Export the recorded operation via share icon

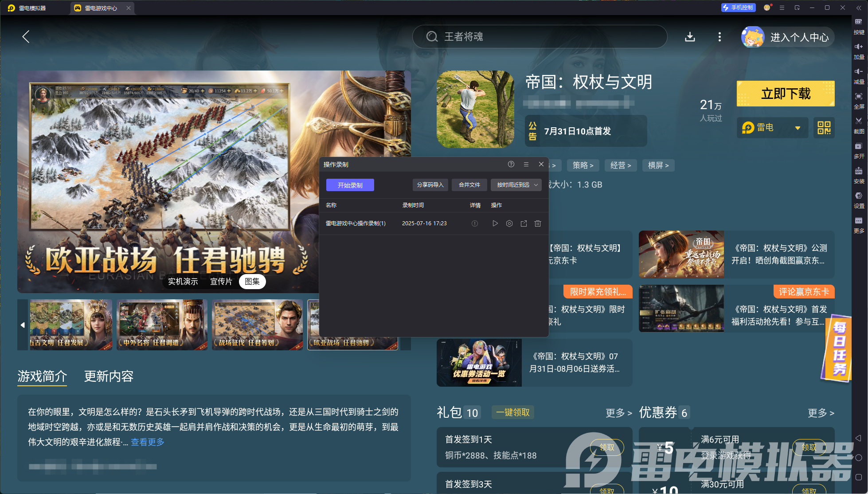pos(523,223)
